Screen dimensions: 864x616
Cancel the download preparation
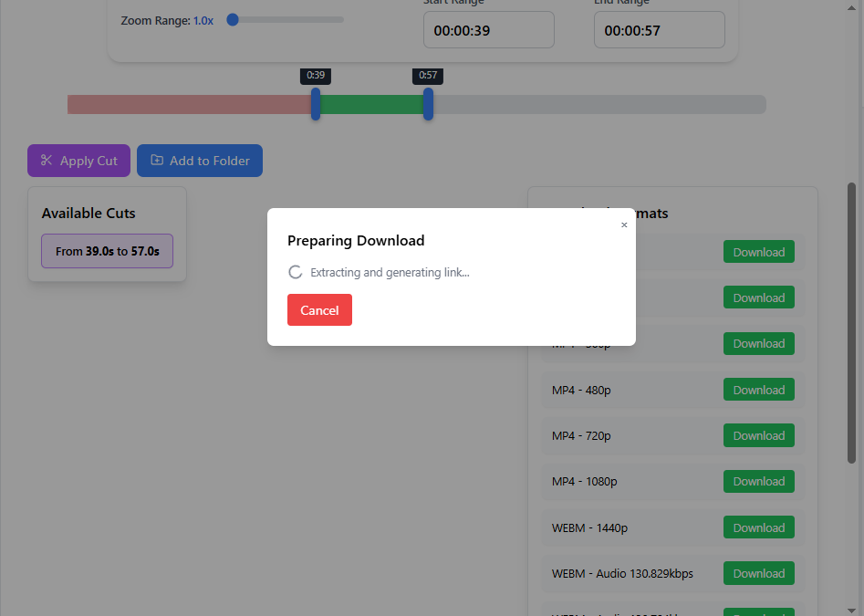tap(319, 310)
